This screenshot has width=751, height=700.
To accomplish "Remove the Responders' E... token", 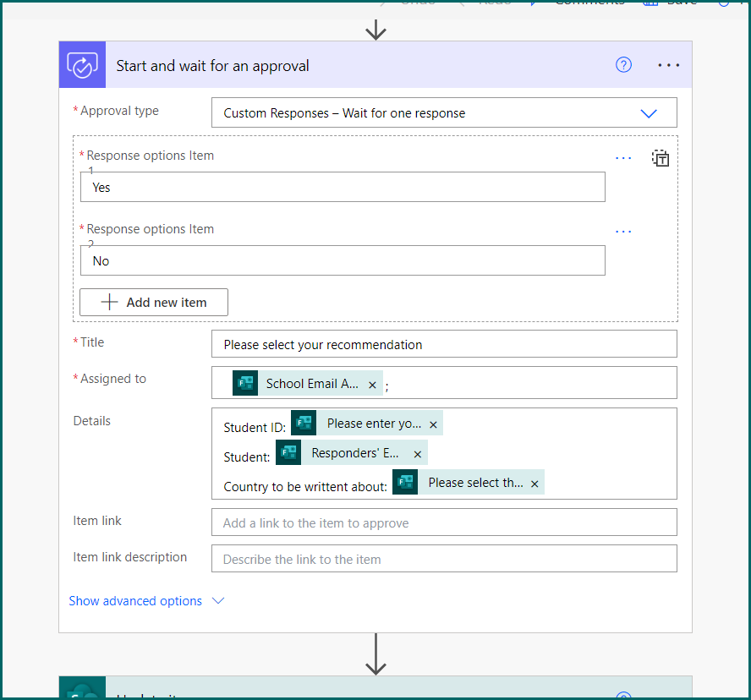I will [417, 454].
